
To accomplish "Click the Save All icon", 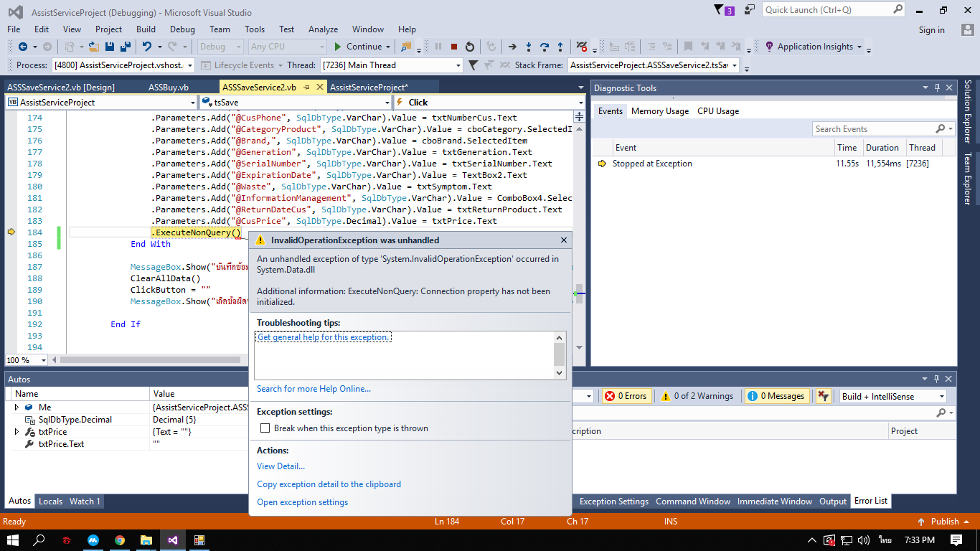I will coord(125,47).
